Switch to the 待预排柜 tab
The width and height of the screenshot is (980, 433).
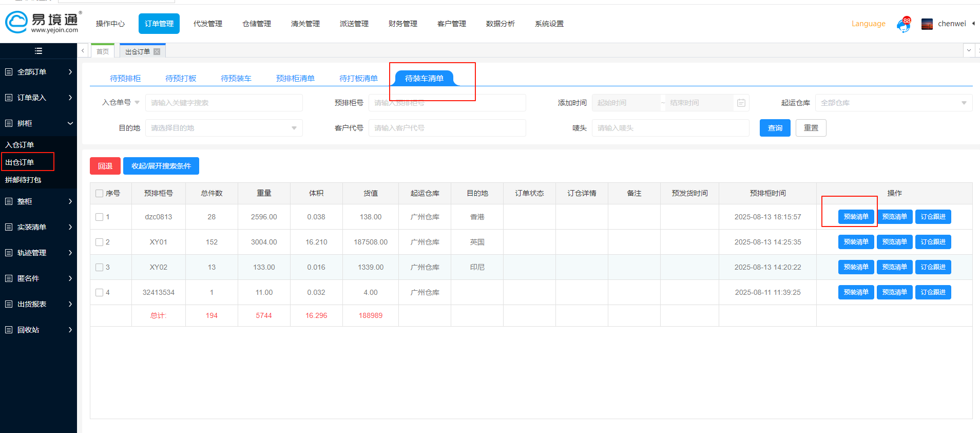tap(125, 78)
